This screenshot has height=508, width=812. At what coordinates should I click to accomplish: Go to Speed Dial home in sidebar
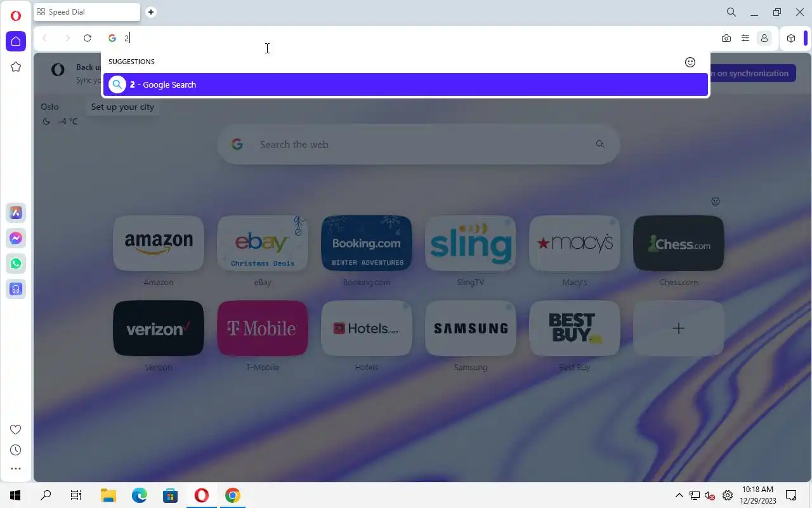click(x=16, y=41)
